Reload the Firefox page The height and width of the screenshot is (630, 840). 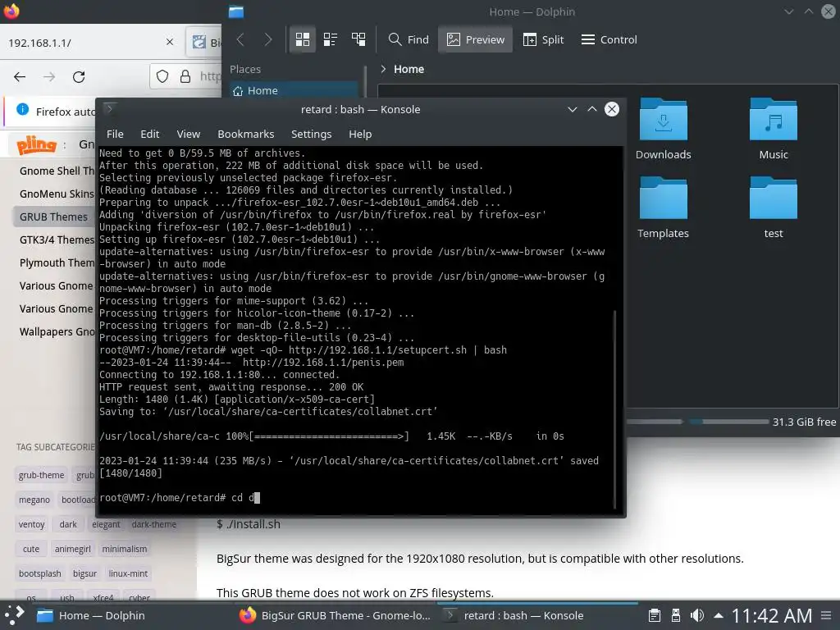[79, 77]
